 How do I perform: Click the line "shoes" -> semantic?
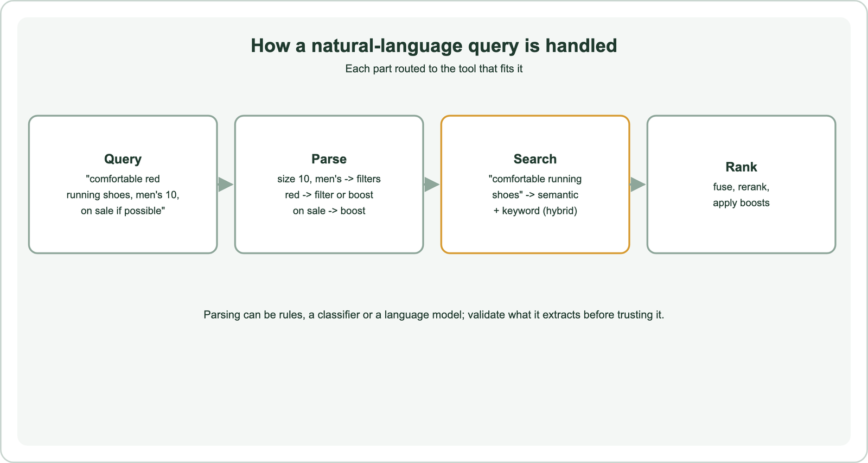point(535,195)
